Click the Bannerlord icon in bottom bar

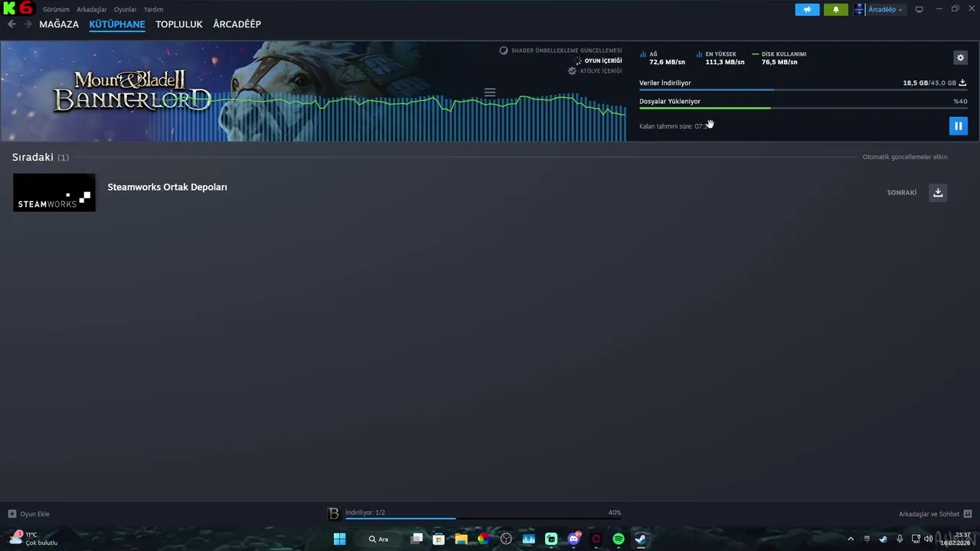tap(333, 514)
